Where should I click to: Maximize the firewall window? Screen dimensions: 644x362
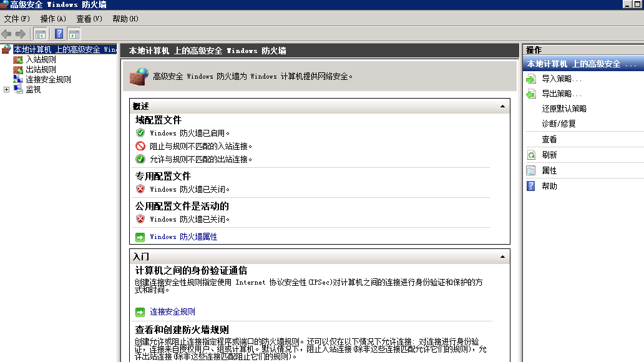click(x=637, y=4)
